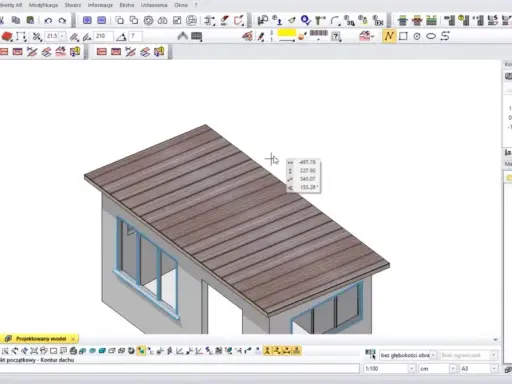Select the mirror objects tool icon
This screenshot has height=384, width=512.
click(x=162, y=20)
